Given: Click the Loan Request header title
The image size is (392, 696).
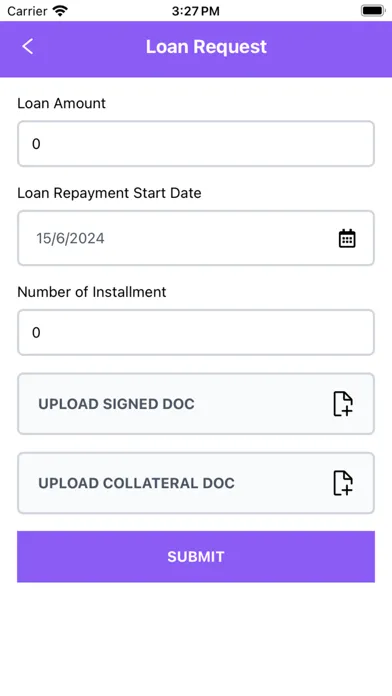Looking at the screenshot, I should [206, 47].
